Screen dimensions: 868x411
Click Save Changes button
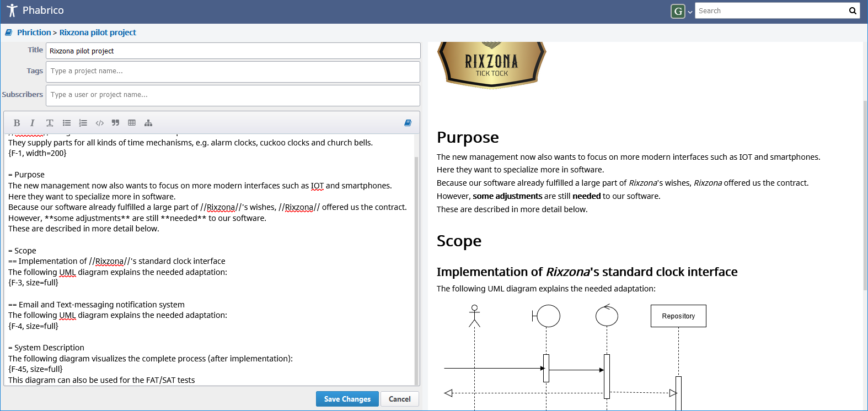pyautogui.click(x=347, y=399)
